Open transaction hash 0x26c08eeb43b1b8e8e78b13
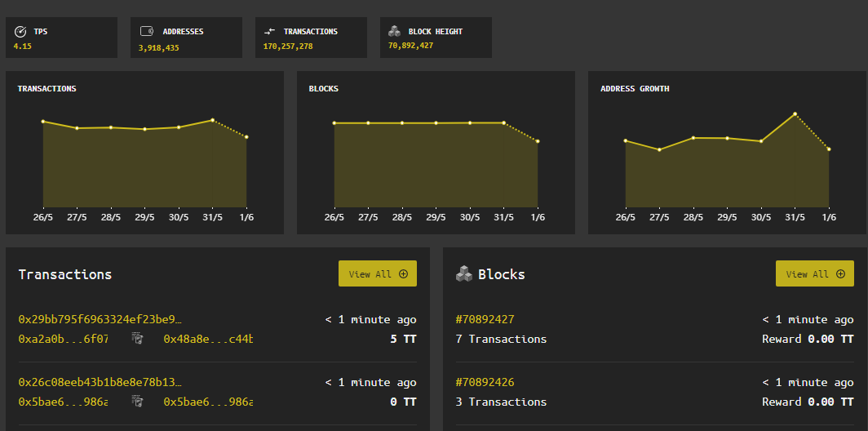 click(100, 382)
